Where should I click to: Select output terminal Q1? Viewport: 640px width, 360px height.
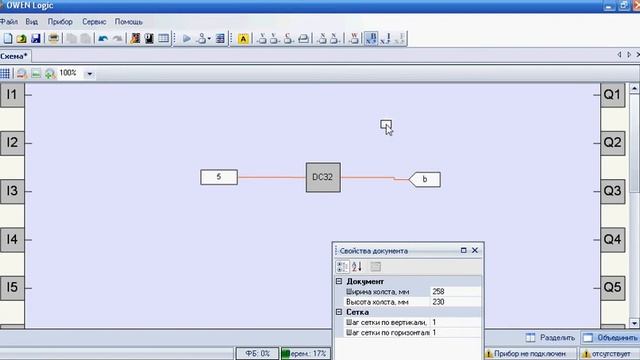click(x=612, y=95)
